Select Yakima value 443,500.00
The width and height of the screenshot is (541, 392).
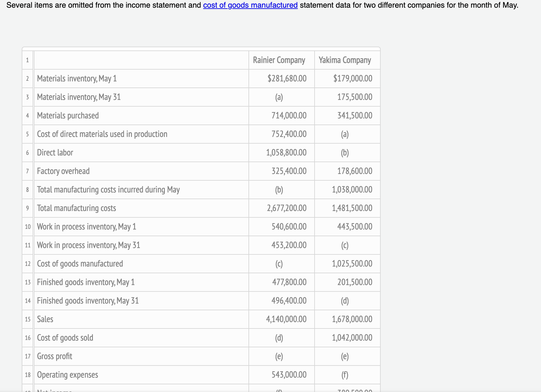click(x=355, y=227)
